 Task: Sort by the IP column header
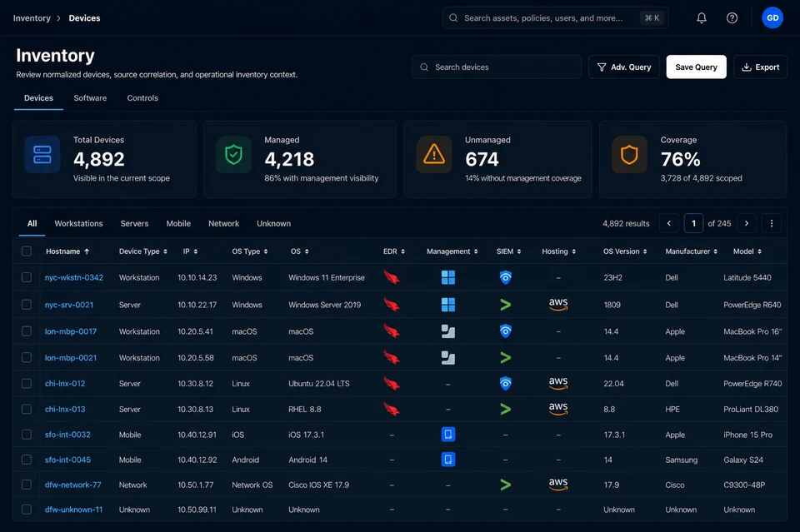pos(190,251)
